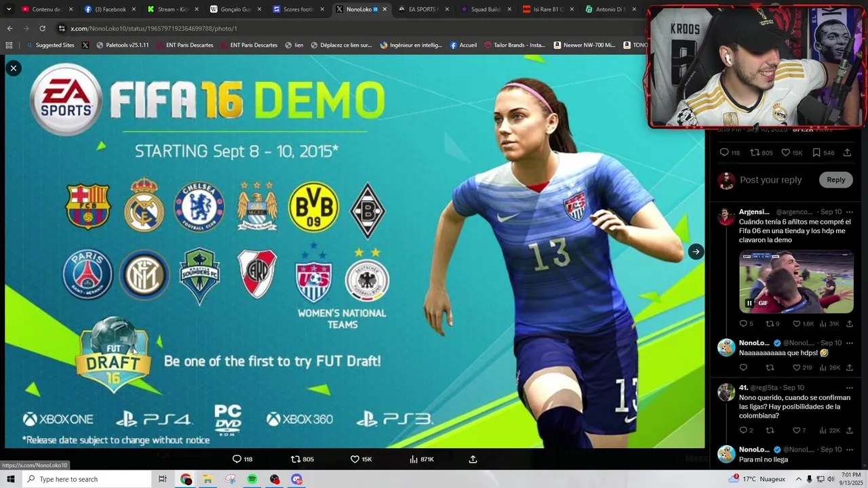Viewport: 868px width, 488px height.
Task: Click the 'Type here to search' taskbar box
Action: [87, 479]
